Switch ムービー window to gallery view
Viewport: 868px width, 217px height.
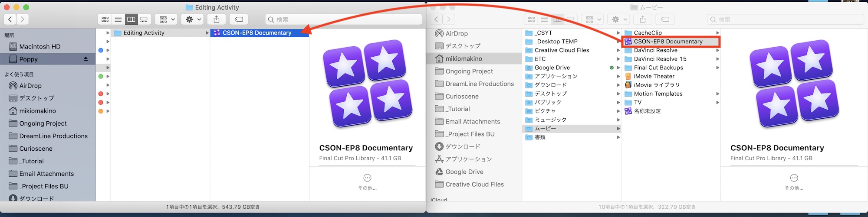click(x=570, y=19)
